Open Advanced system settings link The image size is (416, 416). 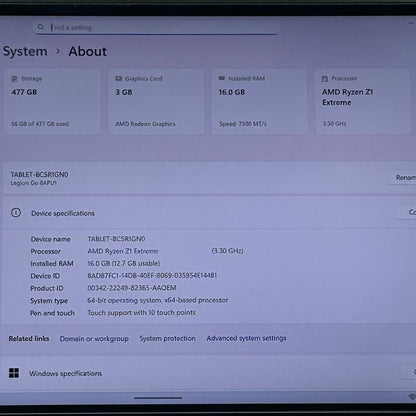tap(246, 338)
